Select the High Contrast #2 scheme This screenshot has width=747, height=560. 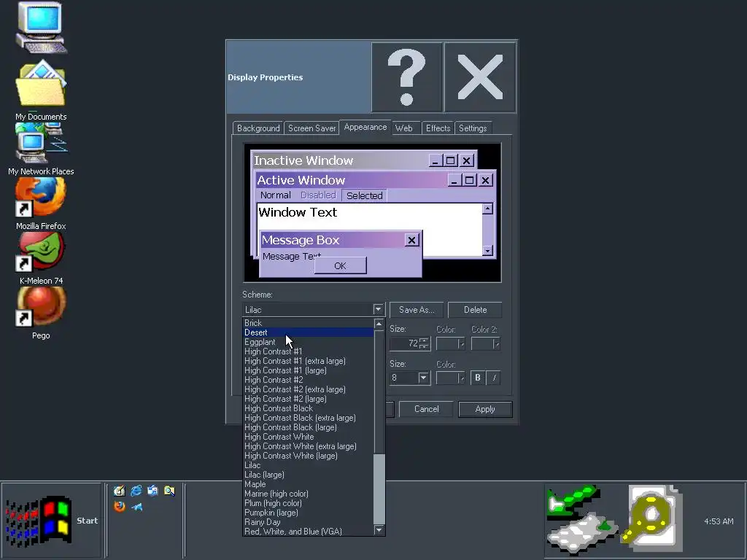pyautogui.click(x=309, y=380)
